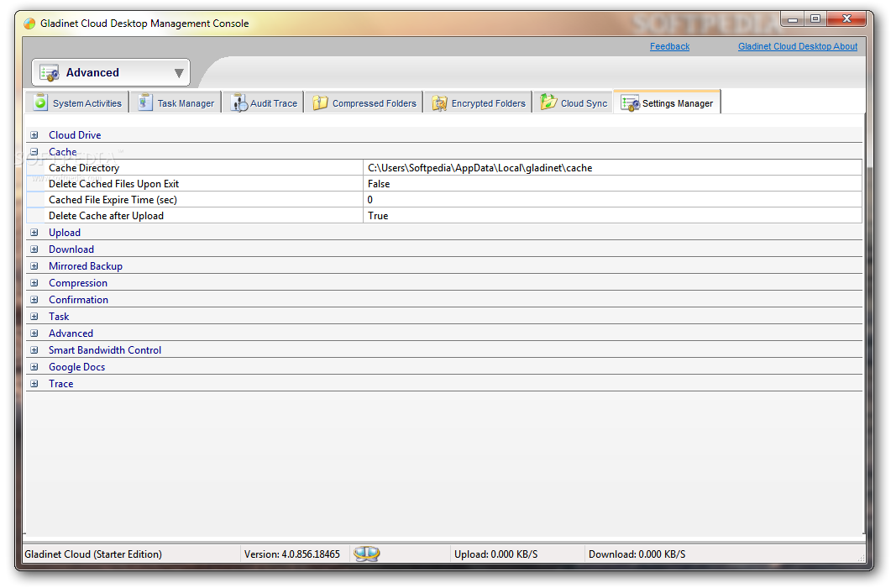This screenshot has width=891, height=588.
Task: Click the Task Manager tab icon
Action: (145, 102)
